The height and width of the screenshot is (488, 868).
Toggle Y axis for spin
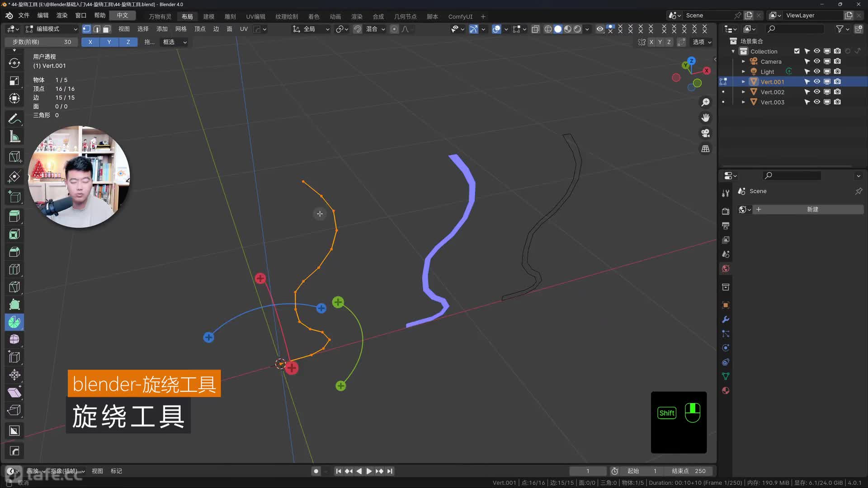(x=109, y=42)
